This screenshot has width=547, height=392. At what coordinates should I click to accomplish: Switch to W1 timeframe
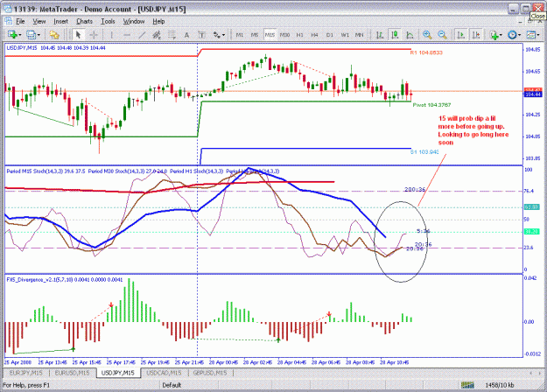[x=345, y=35]
